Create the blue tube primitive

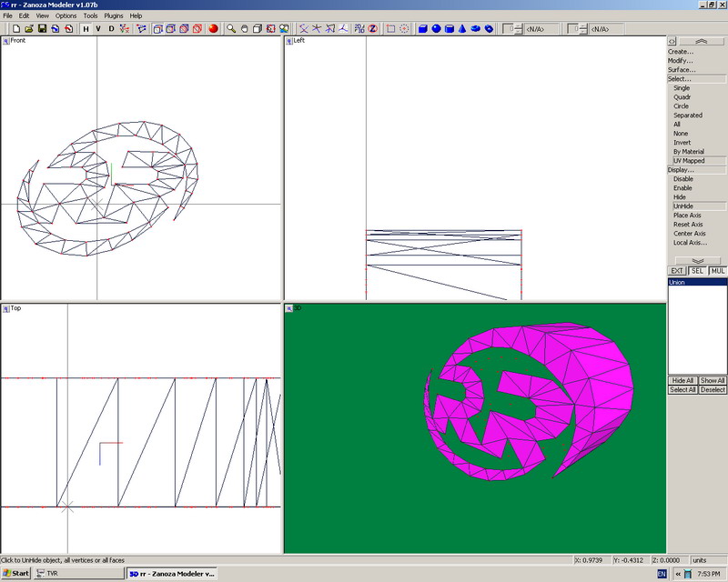489,29
